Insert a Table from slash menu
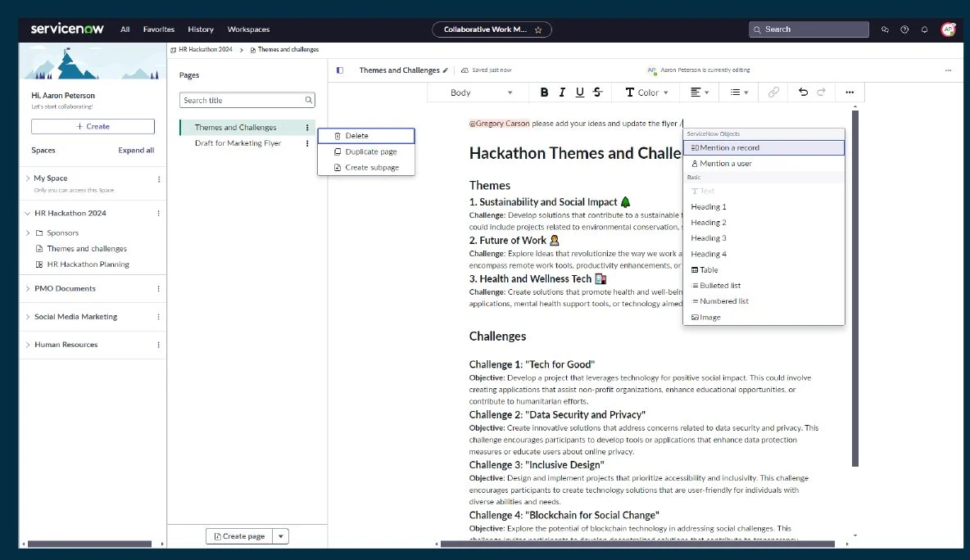The image size is (970, 560). [x=764, y=270]
